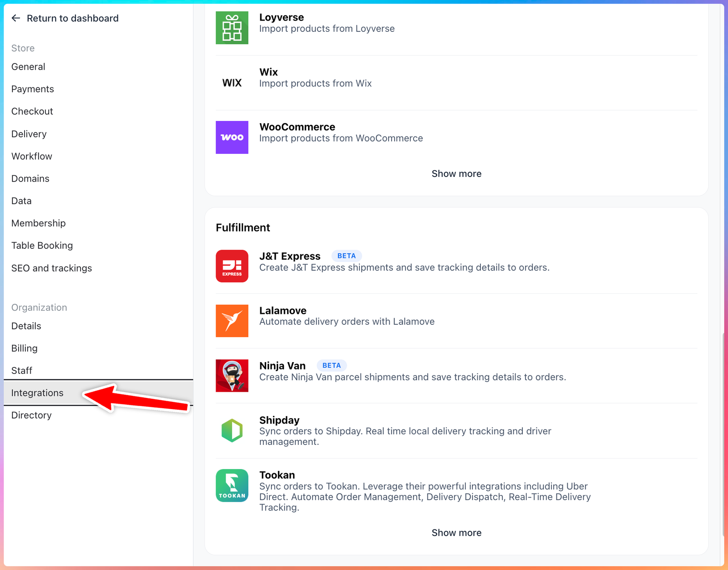Navigate to Checkout settings

point(32,111)
